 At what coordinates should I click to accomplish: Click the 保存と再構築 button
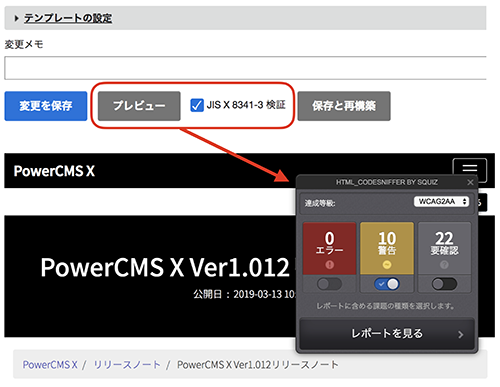pyautogui.click(x=344, y=106)
